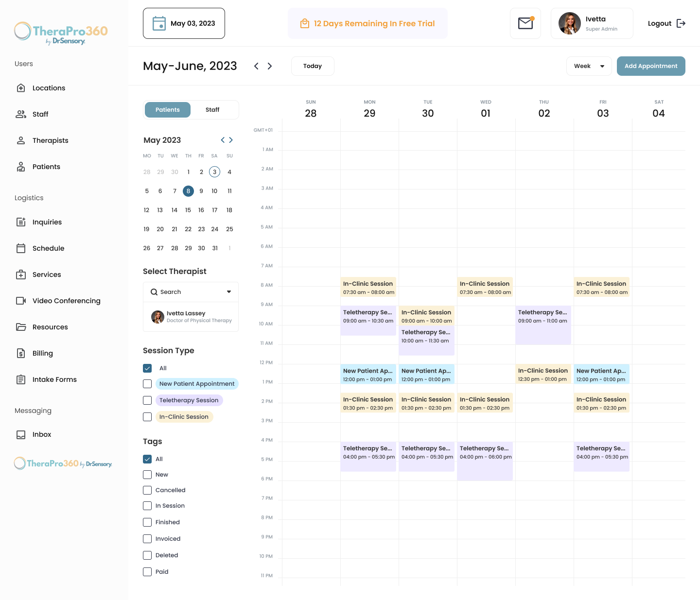The image size is (700, 600).
Task: Check the Cancelled tag filter
Action: click(x=147, y=490)
